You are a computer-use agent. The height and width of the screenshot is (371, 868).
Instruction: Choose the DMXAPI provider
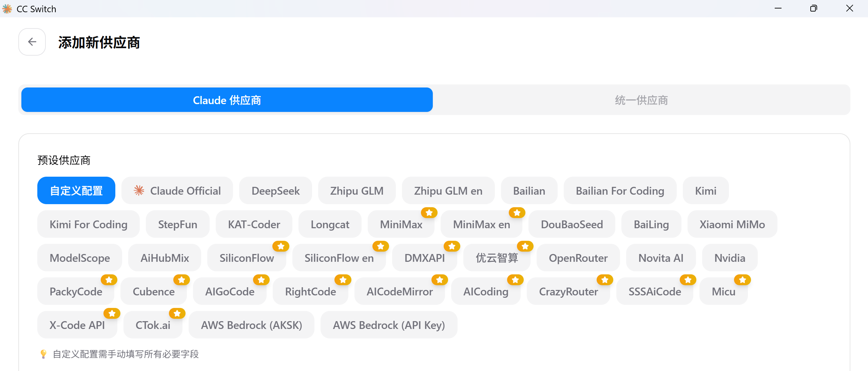click(425, 258)
